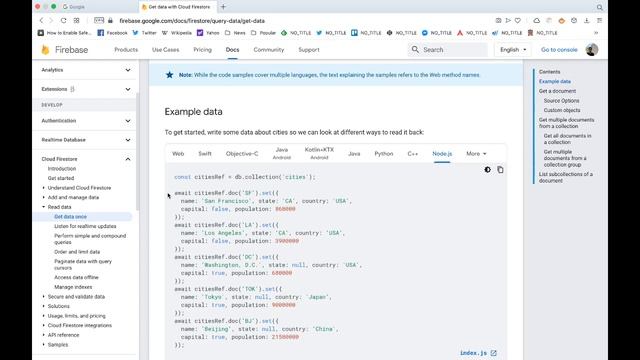Click the download arrow icon in toolbar

[x=587, y=20]
